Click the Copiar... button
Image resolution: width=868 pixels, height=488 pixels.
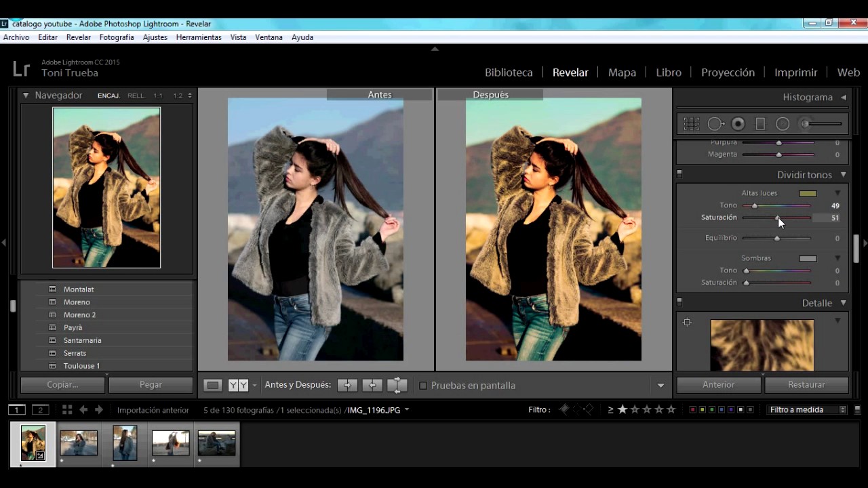[62, 384]
